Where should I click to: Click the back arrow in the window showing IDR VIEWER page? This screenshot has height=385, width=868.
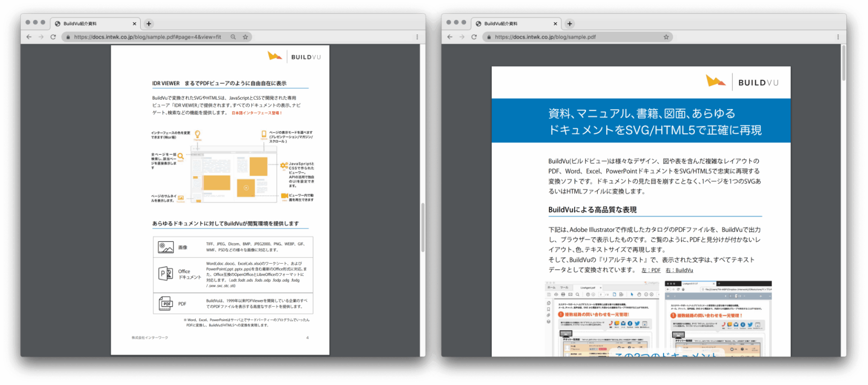coord(29,37)
